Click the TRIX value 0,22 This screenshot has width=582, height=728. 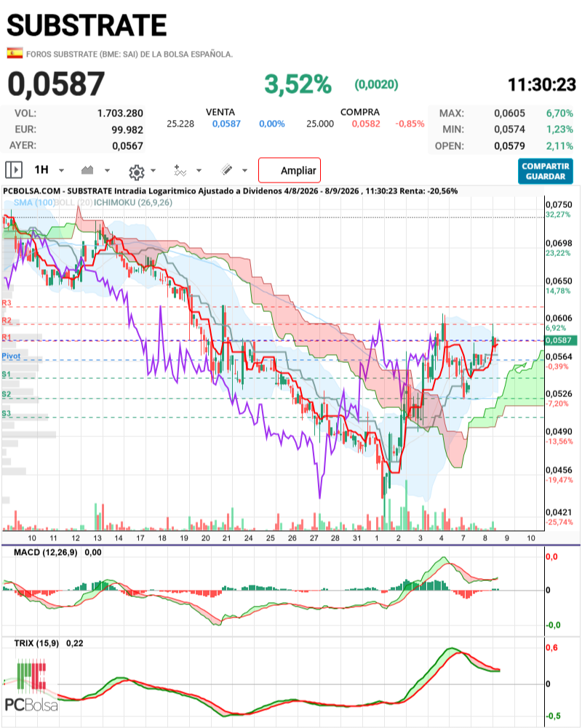75,643
